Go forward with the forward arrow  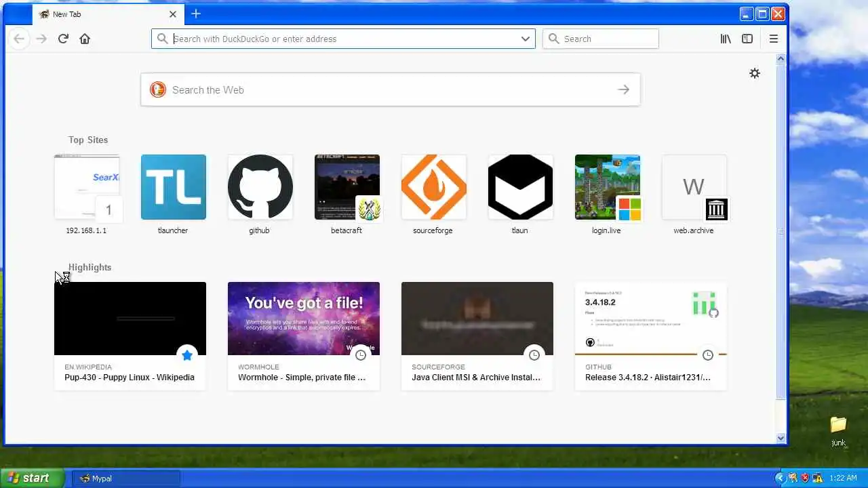(x=41, y=39)
